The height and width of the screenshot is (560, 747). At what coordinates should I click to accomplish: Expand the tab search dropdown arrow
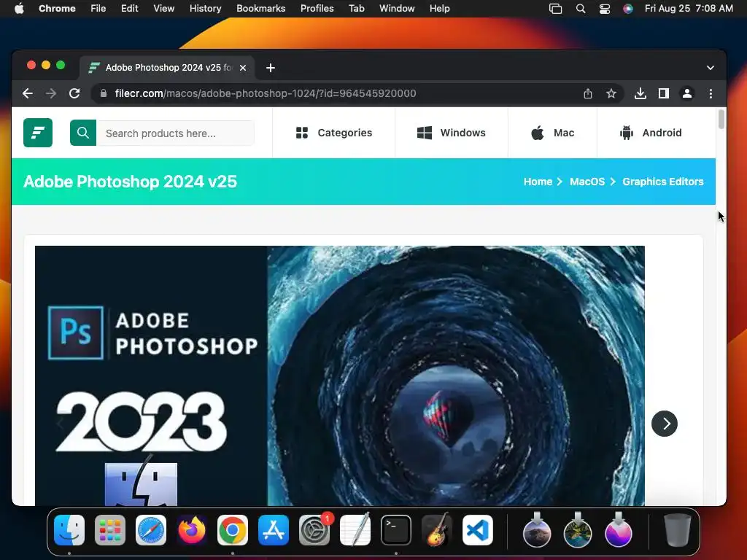tap(710, 68)
